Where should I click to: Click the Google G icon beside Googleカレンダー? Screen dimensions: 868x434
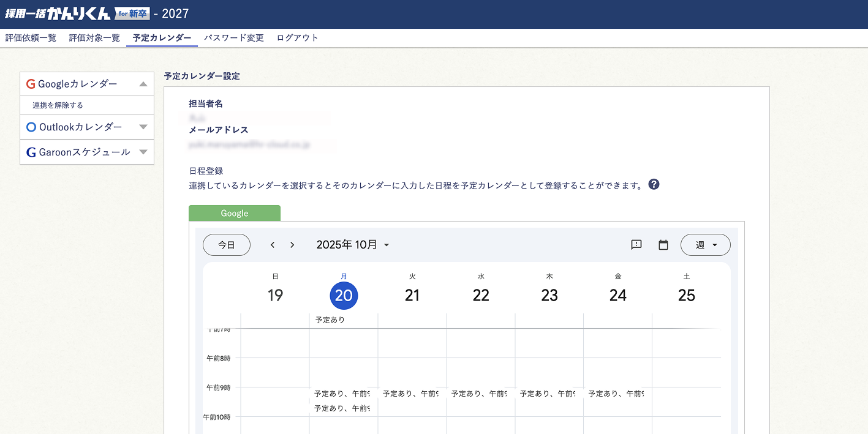point(30,84)
